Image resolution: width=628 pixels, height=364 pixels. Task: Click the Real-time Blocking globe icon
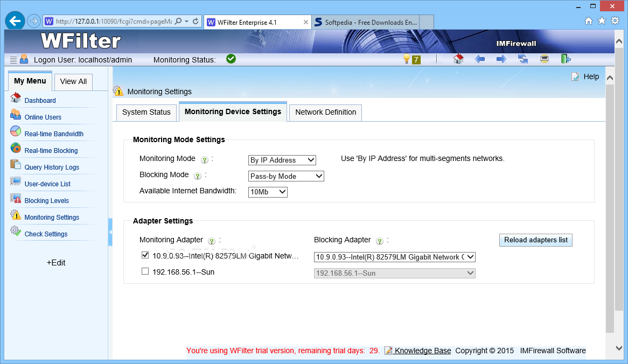(x=16, y=148)
